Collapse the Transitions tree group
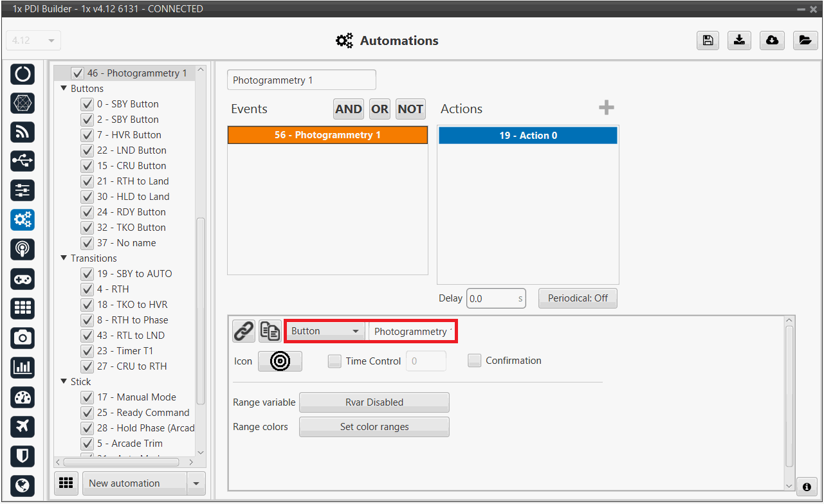This screenshot has width=824, height=504. click(x=64, y=258)
